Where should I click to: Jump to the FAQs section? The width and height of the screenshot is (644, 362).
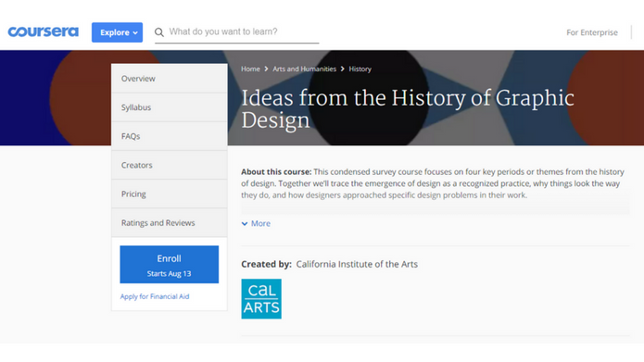click(x=170, y=136)
